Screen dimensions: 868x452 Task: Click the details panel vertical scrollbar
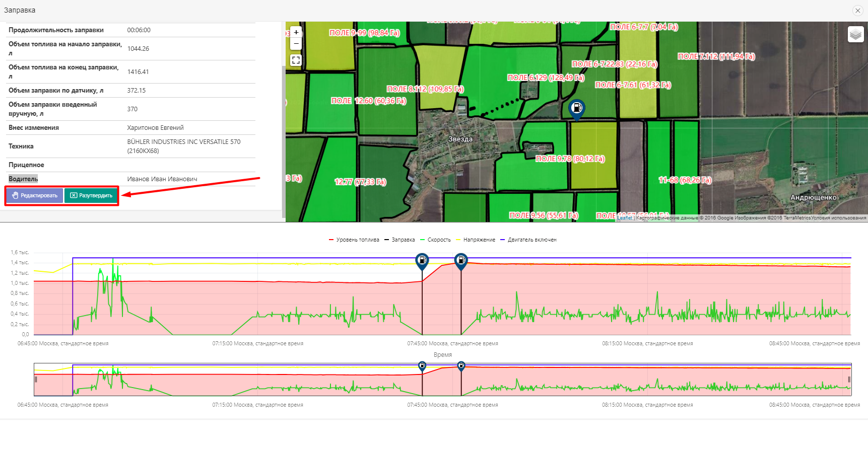[284, 141]
